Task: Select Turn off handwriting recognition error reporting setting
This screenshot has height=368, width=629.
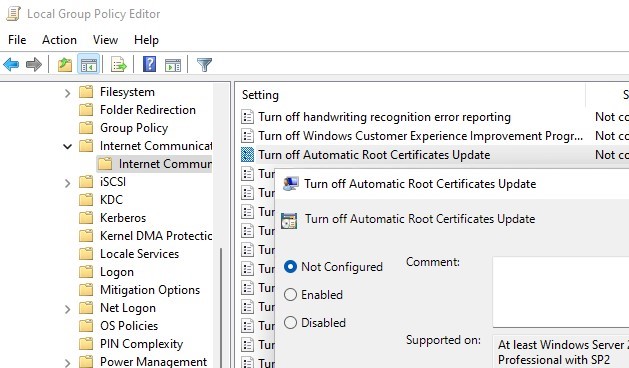Action: pyautogui.click(x=384, y=117)
